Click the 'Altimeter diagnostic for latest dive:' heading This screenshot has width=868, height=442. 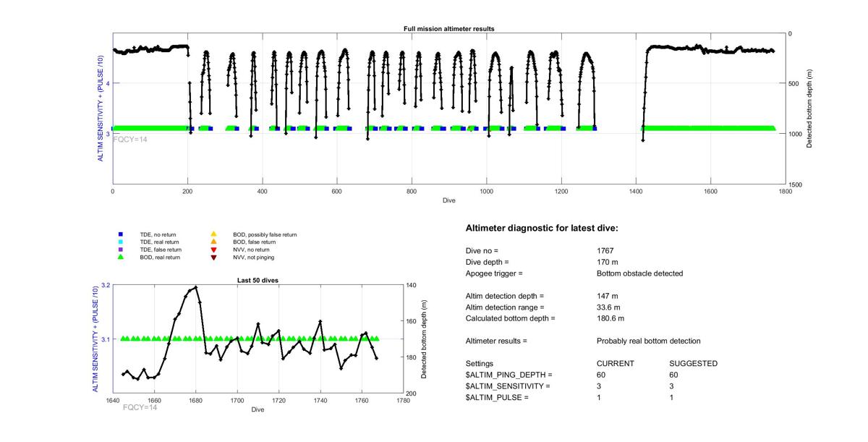(542, 229)
